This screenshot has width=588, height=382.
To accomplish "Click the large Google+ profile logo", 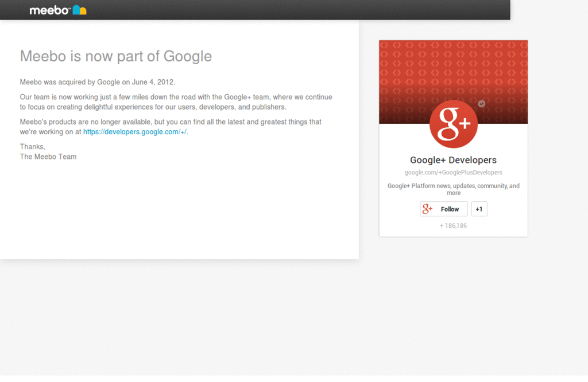I will (x=454, y=124).
